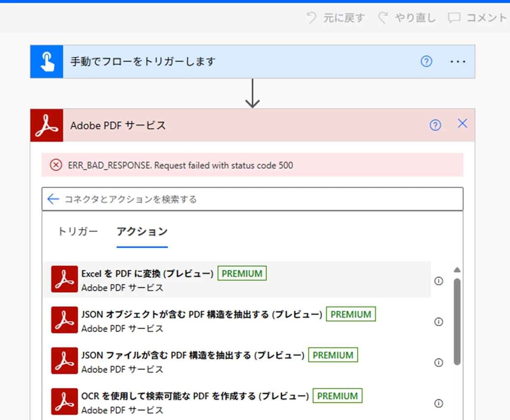Click the back arrow in search box
The image size is (510, 420).
tap(53, 199)
